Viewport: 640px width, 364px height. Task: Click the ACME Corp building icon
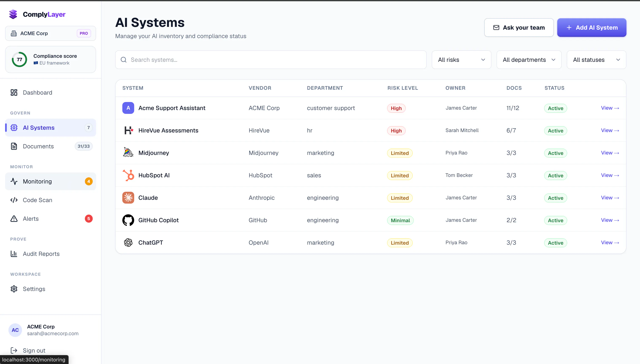click(x=14, y=33)
